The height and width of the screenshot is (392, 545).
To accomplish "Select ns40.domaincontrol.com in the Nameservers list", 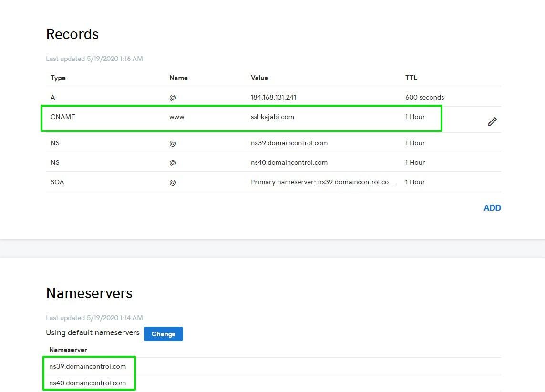I will [88, 383].
